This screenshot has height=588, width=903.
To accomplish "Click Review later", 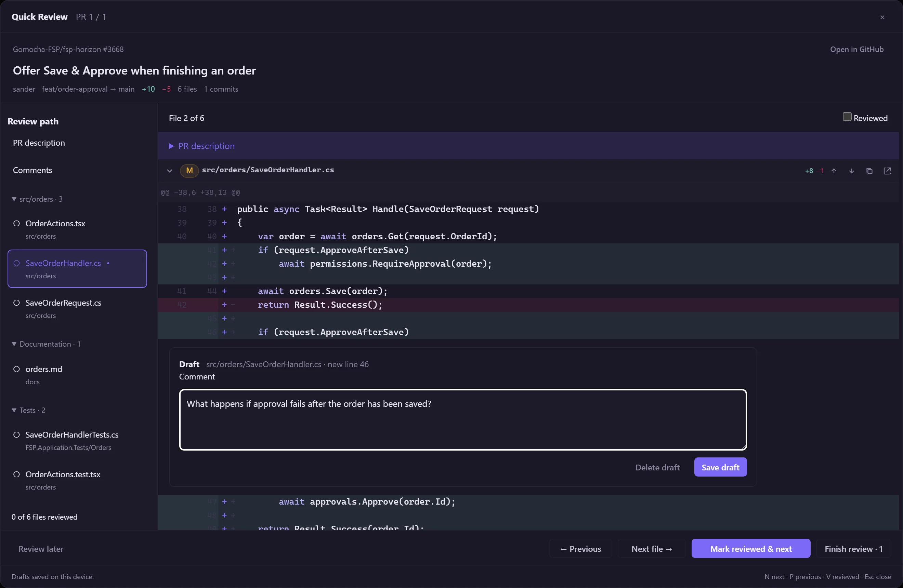I will tap(41, 549).
